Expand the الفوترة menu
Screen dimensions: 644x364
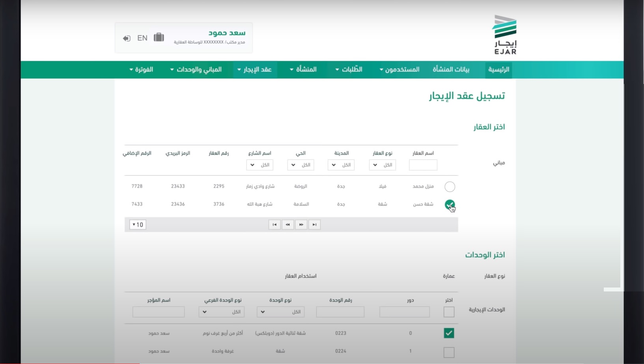(141, 69)
